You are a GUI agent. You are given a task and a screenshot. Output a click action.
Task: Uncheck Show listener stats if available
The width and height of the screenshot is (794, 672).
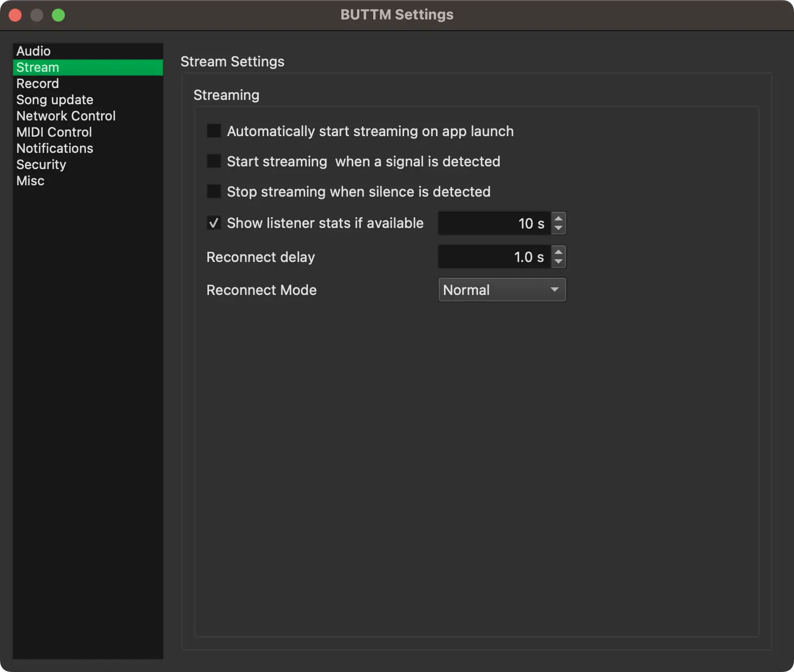(x=214, y=223)
